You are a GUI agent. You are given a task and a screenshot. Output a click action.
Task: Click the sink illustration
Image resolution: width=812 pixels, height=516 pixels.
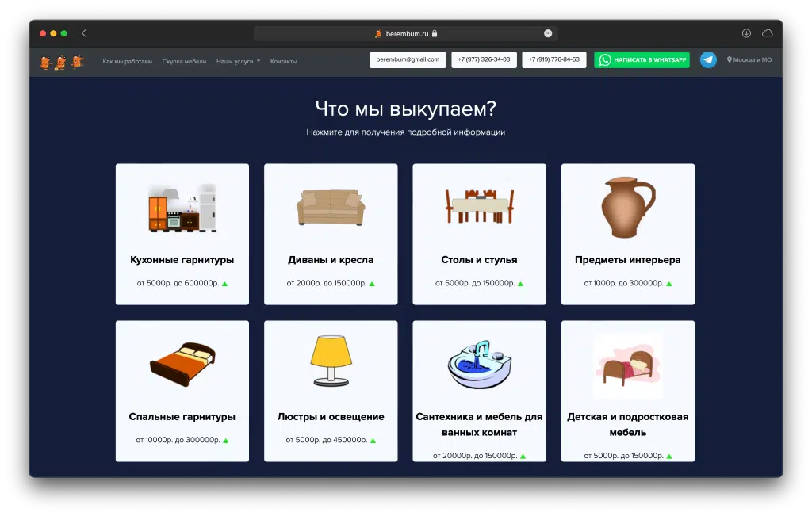[480, 365]
